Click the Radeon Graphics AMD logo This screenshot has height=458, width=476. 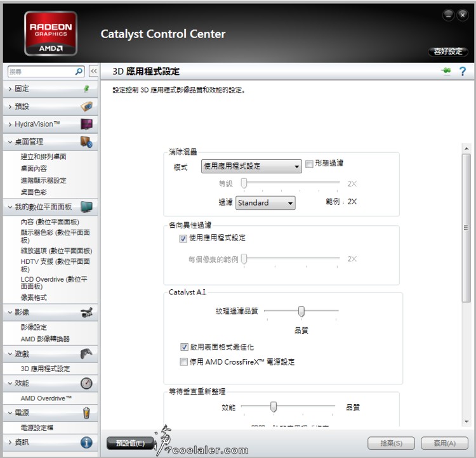[x=51, y=34]
